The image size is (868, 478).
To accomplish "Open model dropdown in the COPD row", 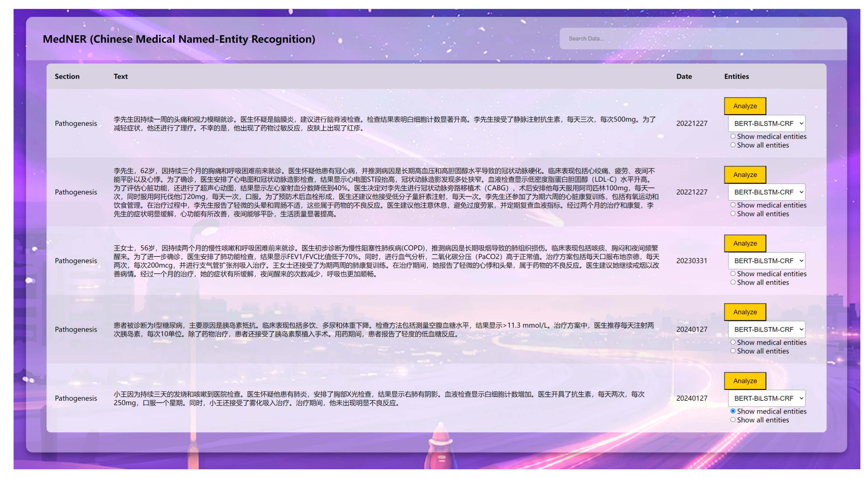I will [x=767, y=261].
